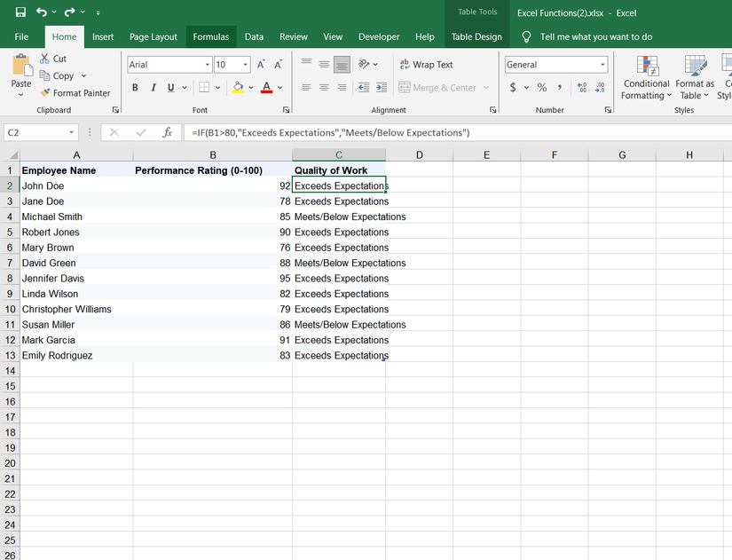Select the Format Painter tool
This screenshot has height=560, width=732.
point(75,92)
